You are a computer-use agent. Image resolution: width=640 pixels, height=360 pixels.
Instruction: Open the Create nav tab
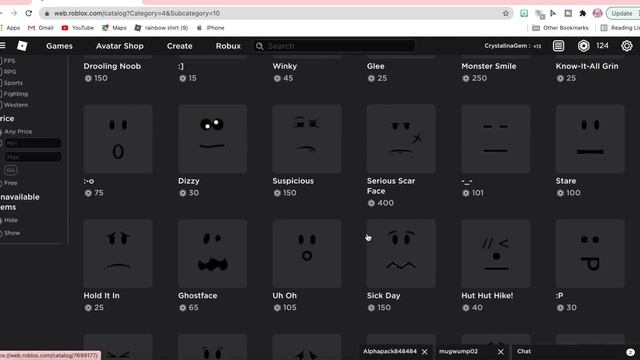coord(180,46)
